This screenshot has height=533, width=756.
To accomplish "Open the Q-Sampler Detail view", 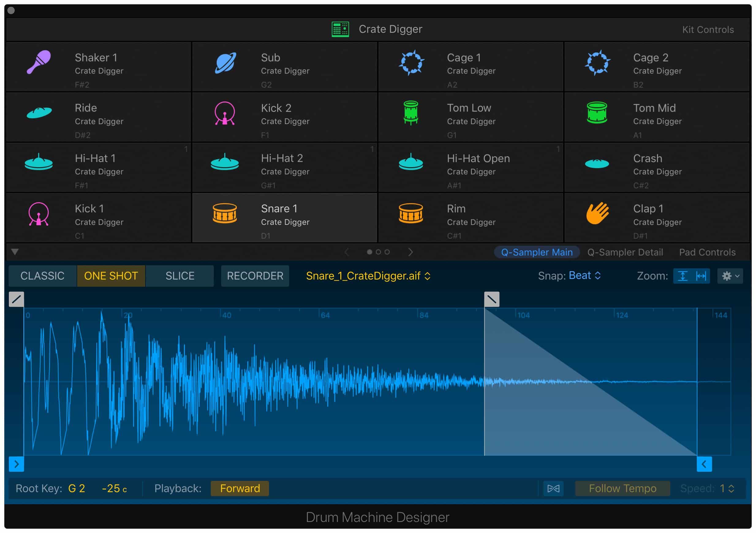I will 625,252.
